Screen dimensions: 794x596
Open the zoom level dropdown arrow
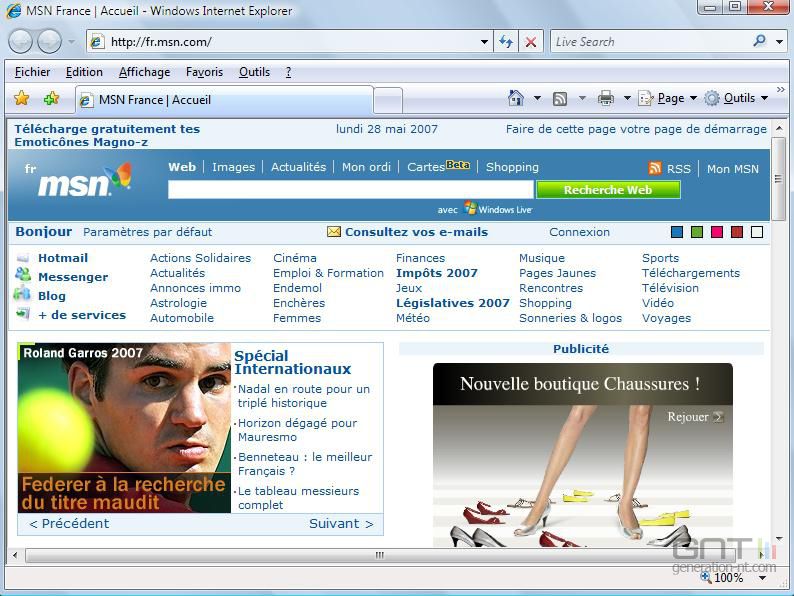tap(762, 577)
